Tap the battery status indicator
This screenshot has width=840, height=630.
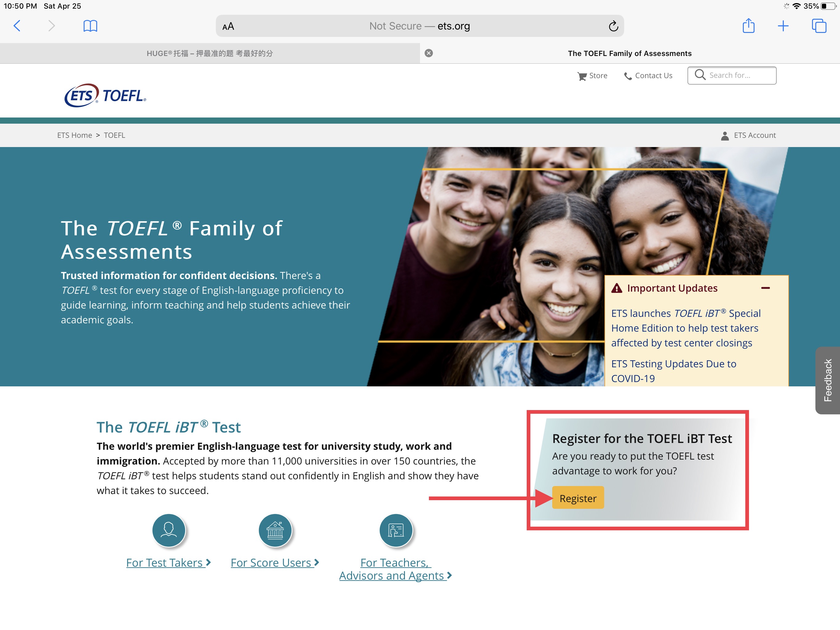(x=829, y=6)
